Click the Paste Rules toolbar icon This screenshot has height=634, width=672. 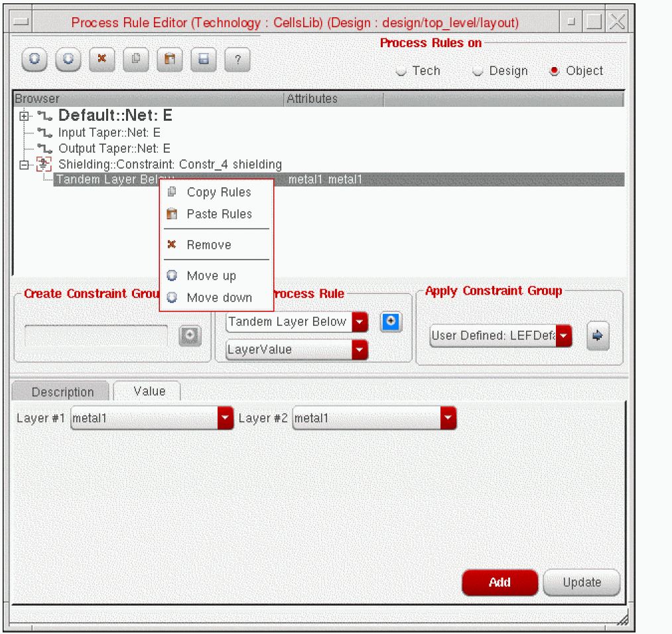tap(170, 59)
